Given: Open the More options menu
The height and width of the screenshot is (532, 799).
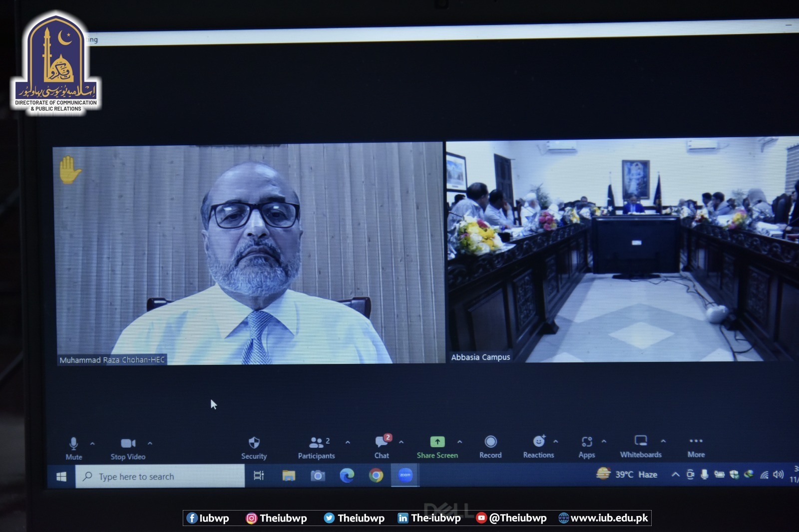Looking at the screenshot, I should tap(696, 445).
